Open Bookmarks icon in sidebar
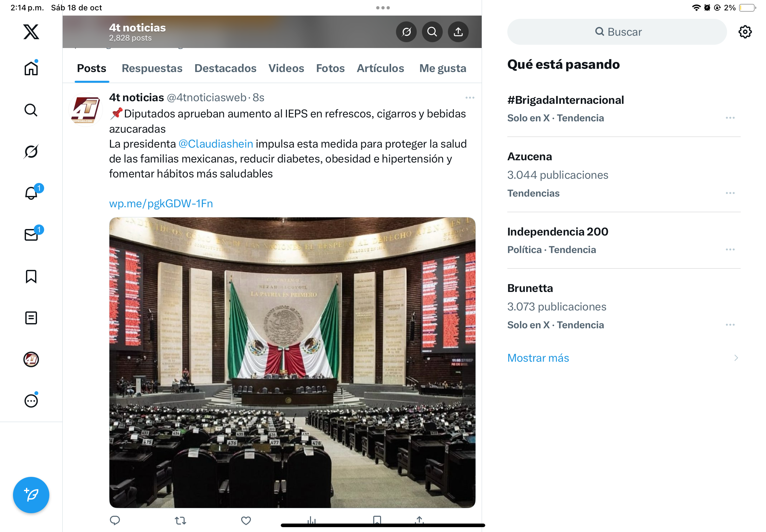 pos(31,276)
